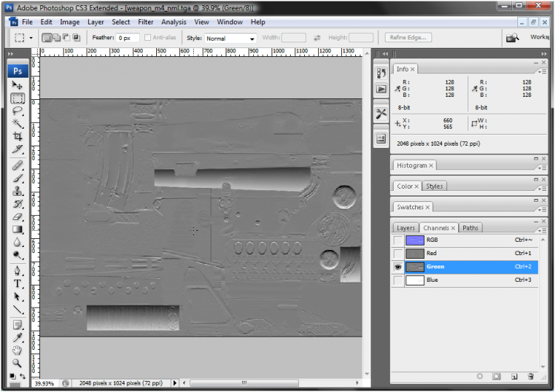This screenshot has width=555, height=392.
Task: Choose the Hand tool
Action: 17,351
